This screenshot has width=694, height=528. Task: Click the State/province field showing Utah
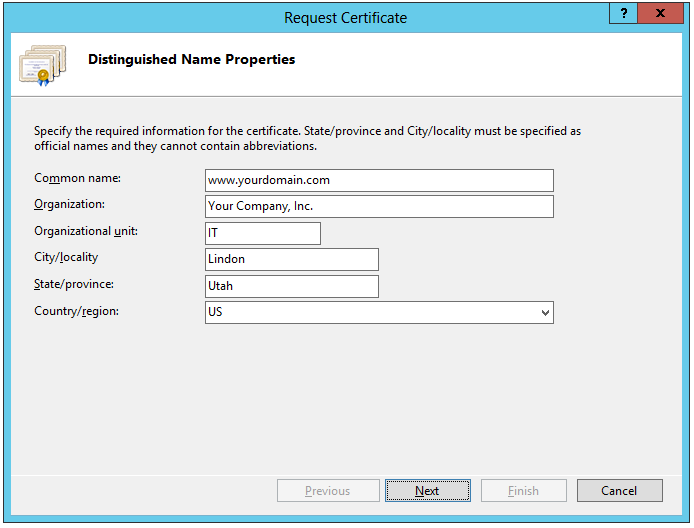point(291,286)
